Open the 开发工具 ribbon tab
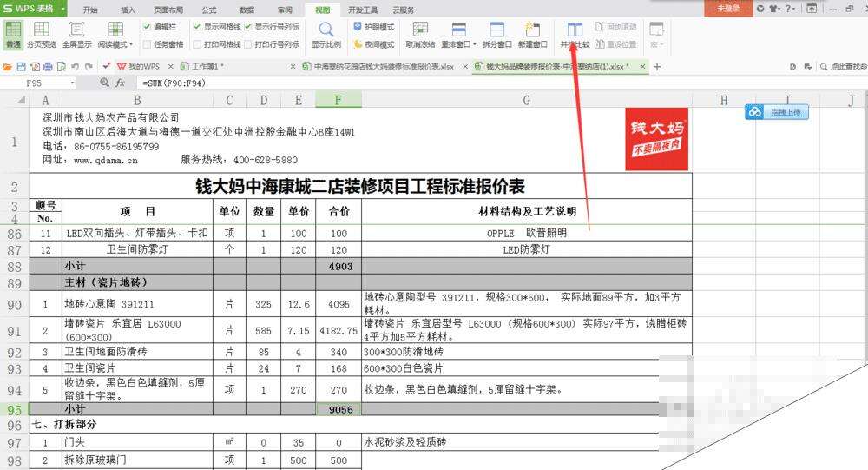868x470 pixels. click(363, 10)
